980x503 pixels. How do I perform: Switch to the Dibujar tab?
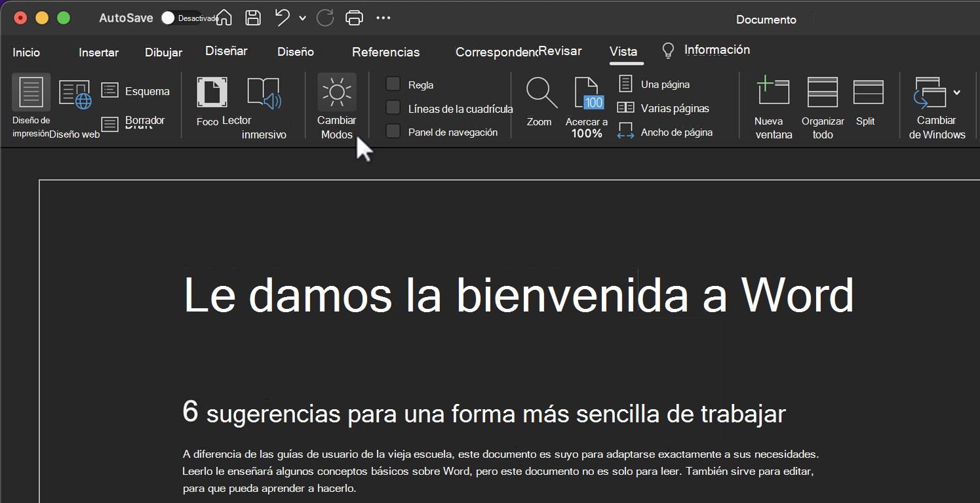(163, 52)
